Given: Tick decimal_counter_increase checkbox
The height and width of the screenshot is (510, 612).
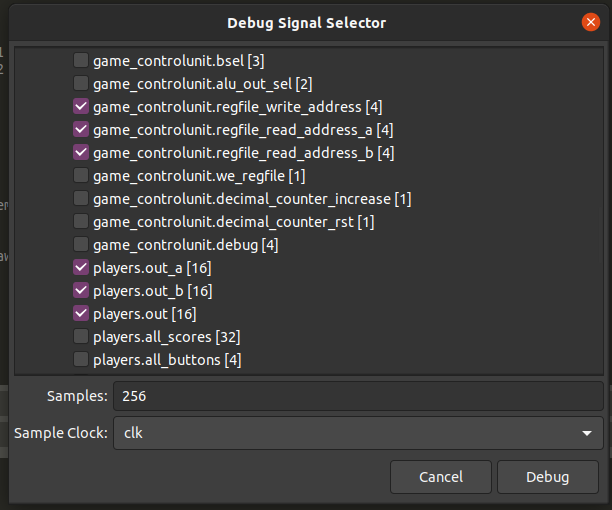Looking at the screenshot, I should point(81,198).
